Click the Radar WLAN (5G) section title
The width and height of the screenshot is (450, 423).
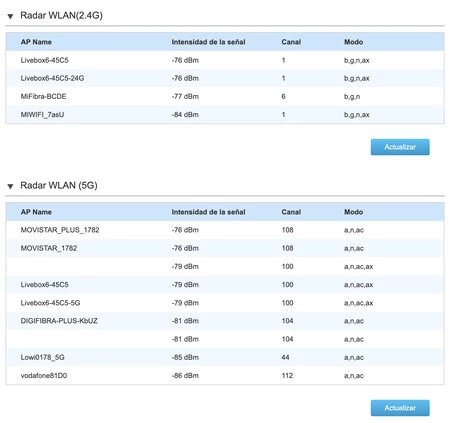click(x=59, y=185)
